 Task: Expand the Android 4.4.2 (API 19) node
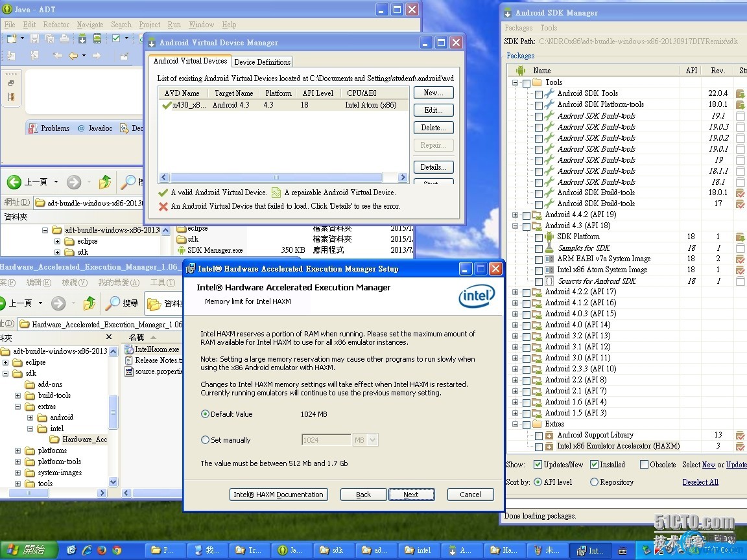pyautogui.click(x=516, y=215)
